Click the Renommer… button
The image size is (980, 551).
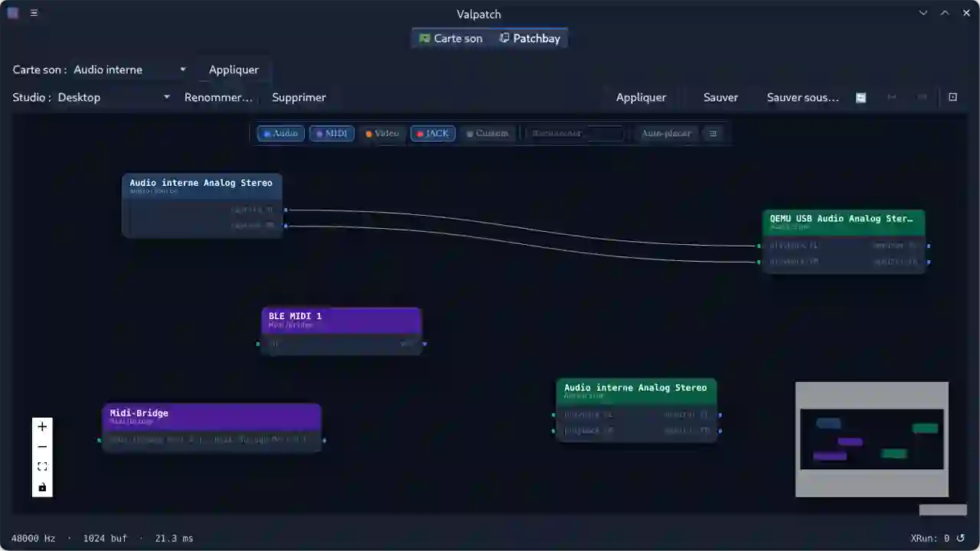(218, 97)
